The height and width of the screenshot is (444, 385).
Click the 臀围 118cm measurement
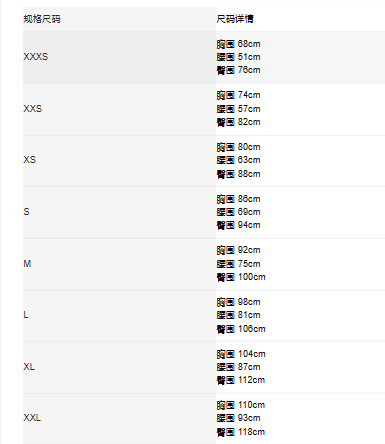coord(241,432)
